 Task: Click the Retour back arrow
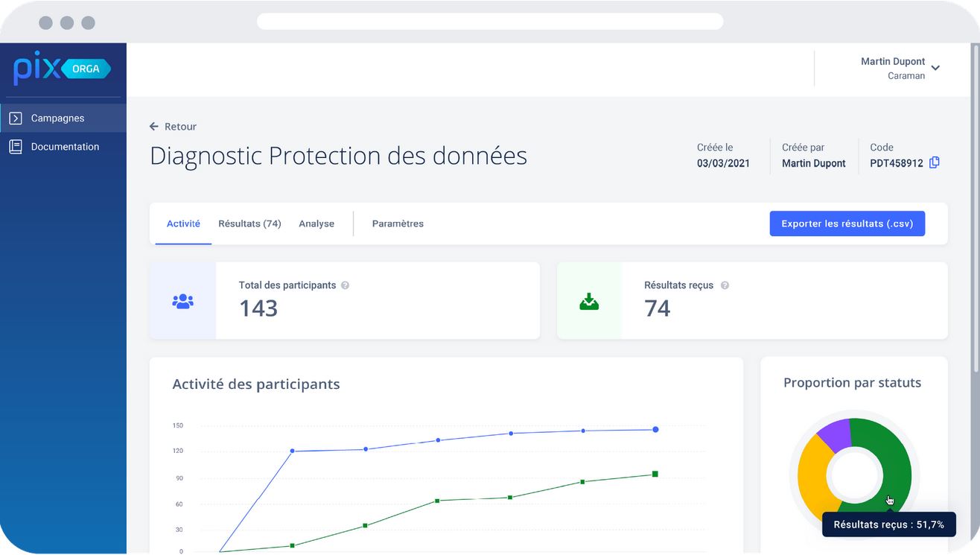(x=153, y=126)
